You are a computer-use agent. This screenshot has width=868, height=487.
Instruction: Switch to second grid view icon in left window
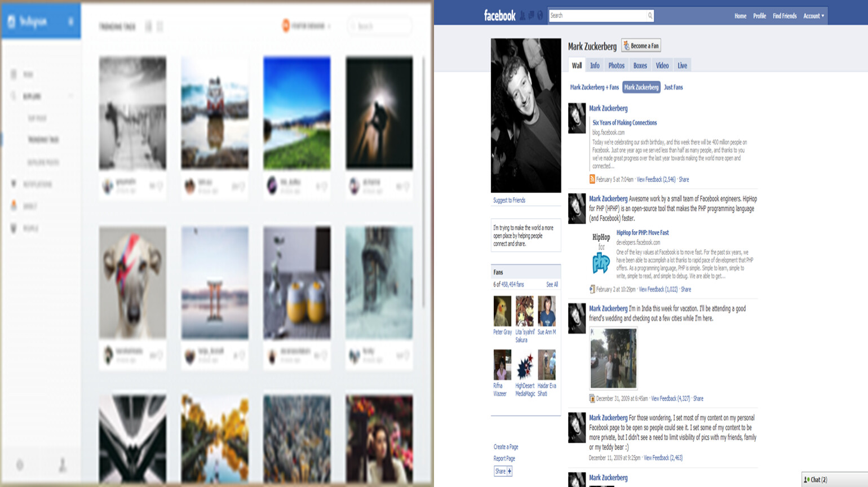click(x=160, y=26)
